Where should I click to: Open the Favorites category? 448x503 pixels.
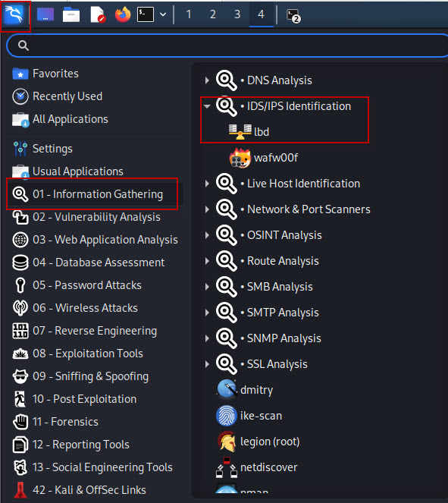(45, 74)
